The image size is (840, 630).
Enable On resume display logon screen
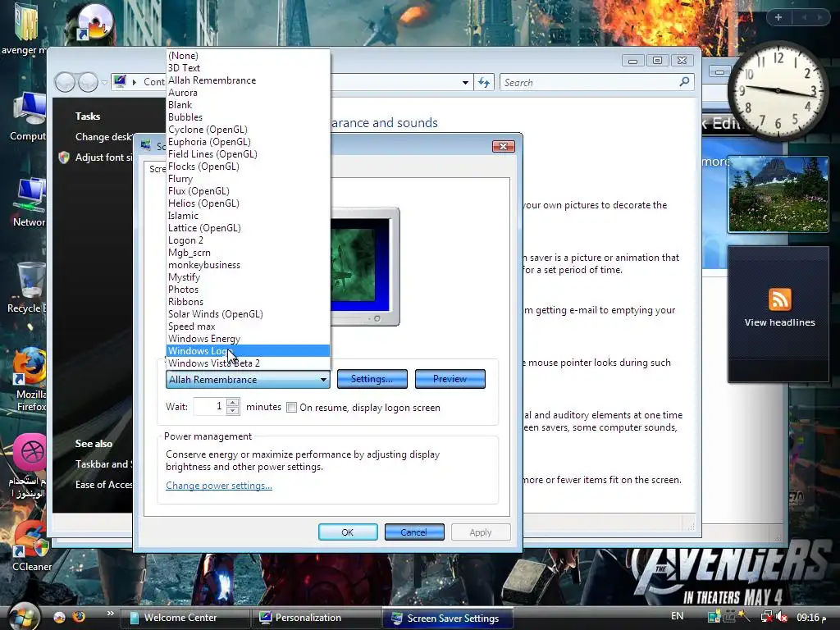tap(291, 408)
